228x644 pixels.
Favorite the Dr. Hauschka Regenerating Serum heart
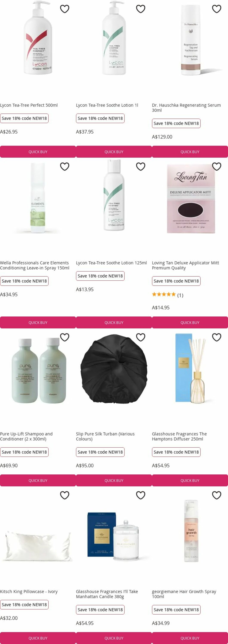[216, 9]
